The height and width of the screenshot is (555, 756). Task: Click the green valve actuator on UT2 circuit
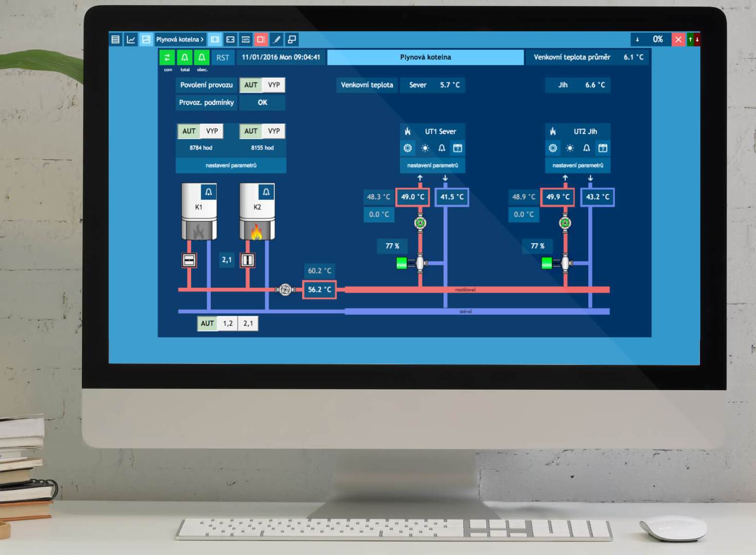pos(547,263)
